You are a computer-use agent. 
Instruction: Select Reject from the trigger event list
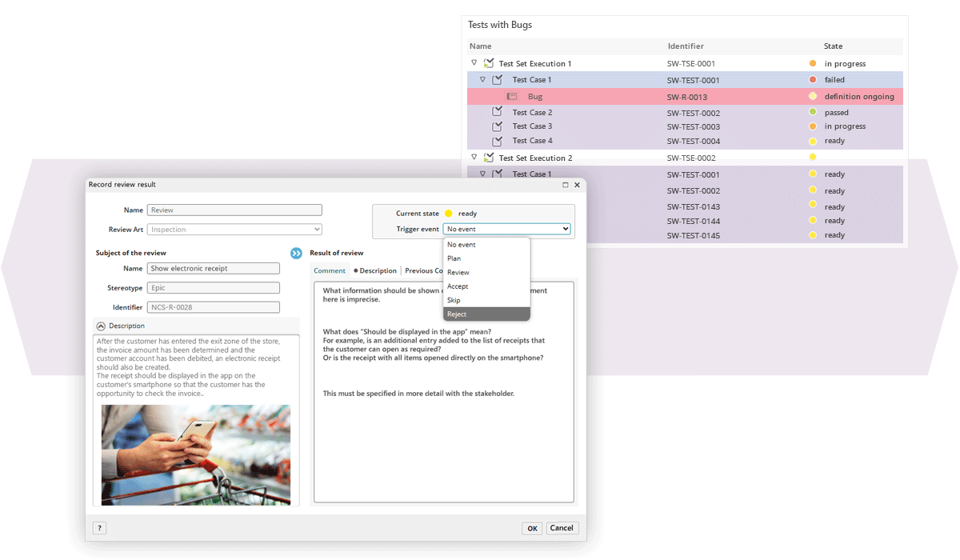click(486, 314)
